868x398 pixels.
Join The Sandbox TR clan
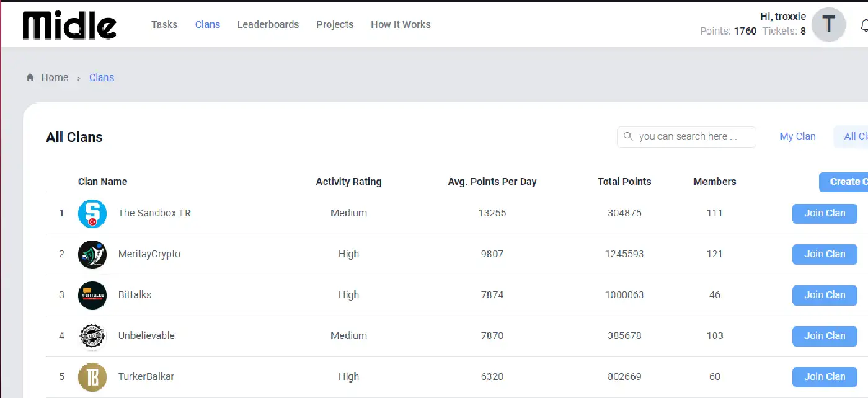pos(825,213)
